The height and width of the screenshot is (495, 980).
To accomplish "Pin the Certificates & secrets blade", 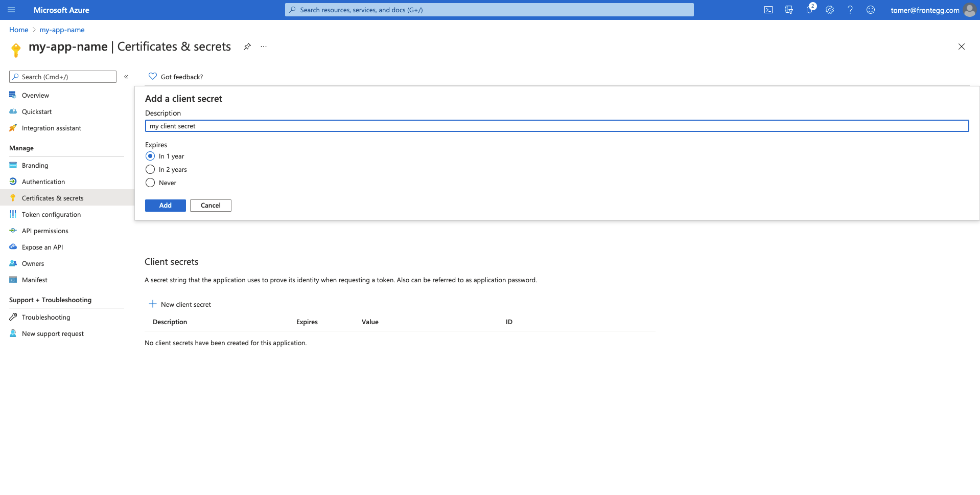I will 247,47.
